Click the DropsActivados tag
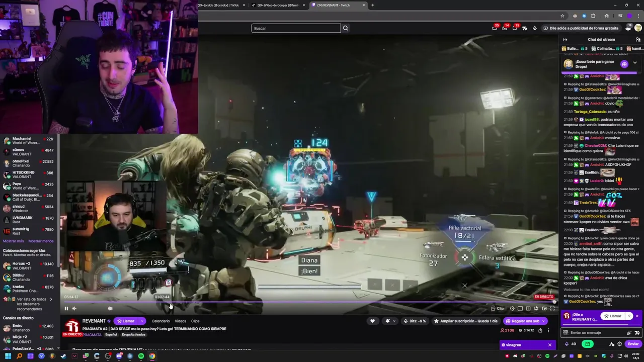This screenshot has width=644, height=362. pos(133,334)
